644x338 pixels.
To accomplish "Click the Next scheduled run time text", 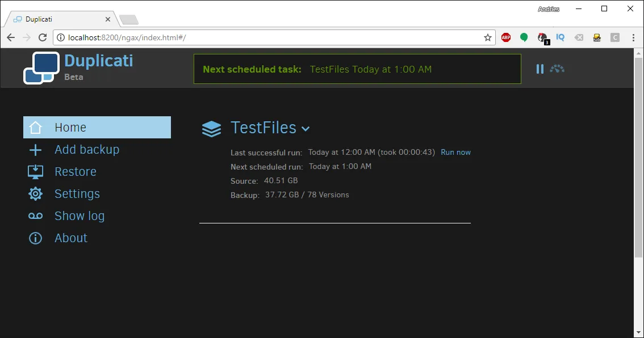I will click(340, 167).
